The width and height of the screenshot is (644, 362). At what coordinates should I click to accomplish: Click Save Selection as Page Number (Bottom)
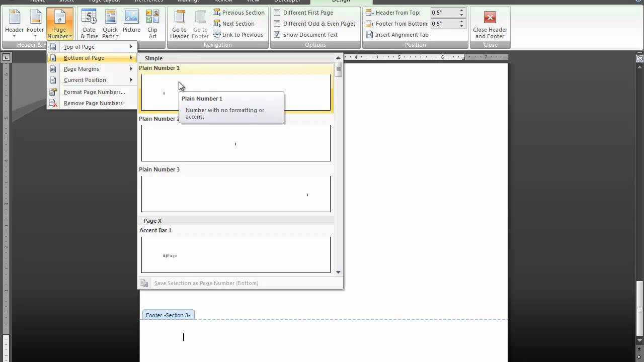(x=206, y=283)
